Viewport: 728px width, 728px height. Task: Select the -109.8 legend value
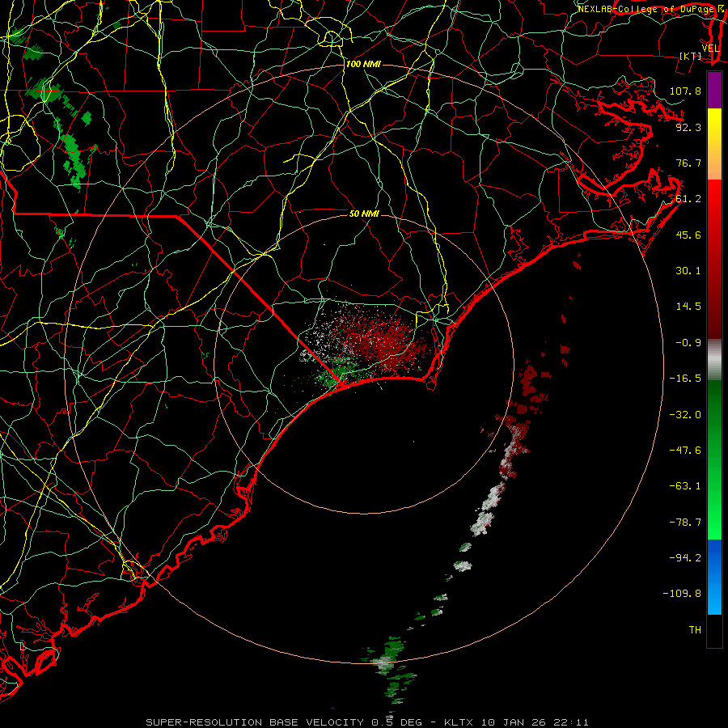(682, 594)
